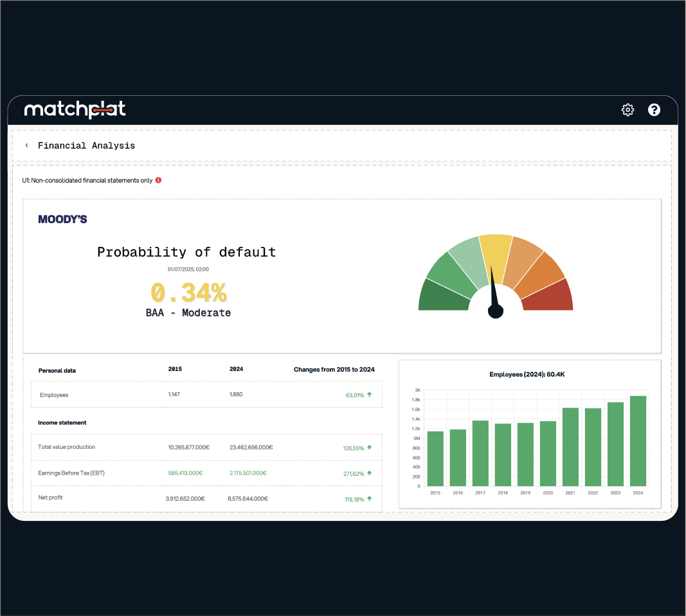Click the green arrow in Employees row

tap(370, 395)
